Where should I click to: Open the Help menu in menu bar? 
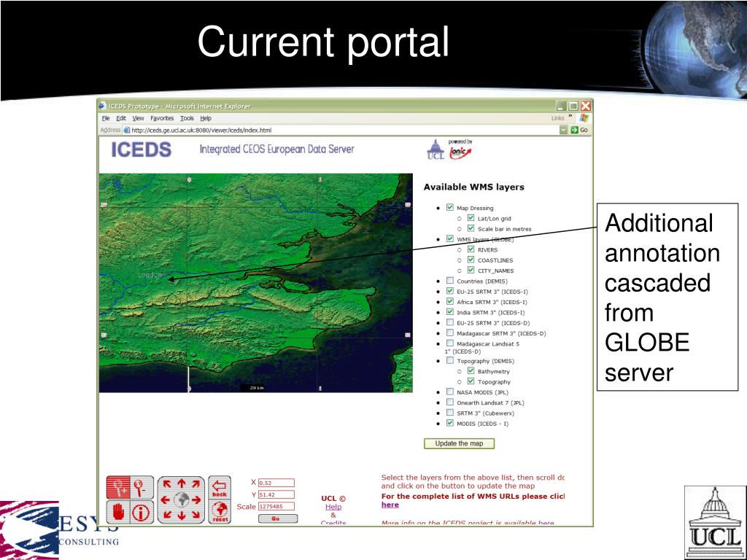(205, 118)
